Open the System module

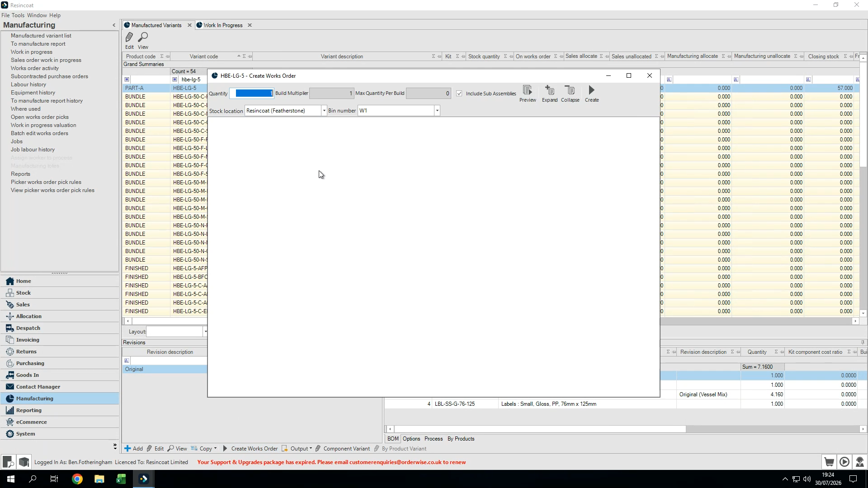coord(60,434)
